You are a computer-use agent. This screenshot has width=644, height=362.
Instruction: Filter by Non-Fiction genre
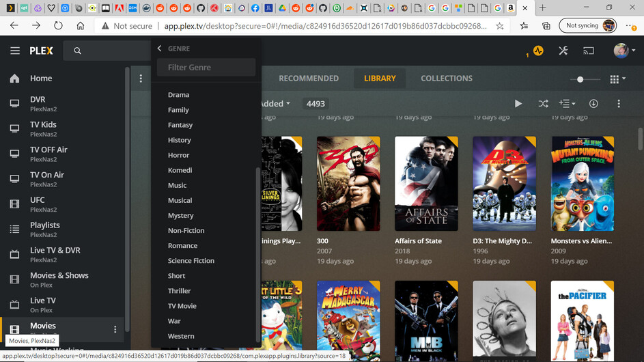(186, 230)
